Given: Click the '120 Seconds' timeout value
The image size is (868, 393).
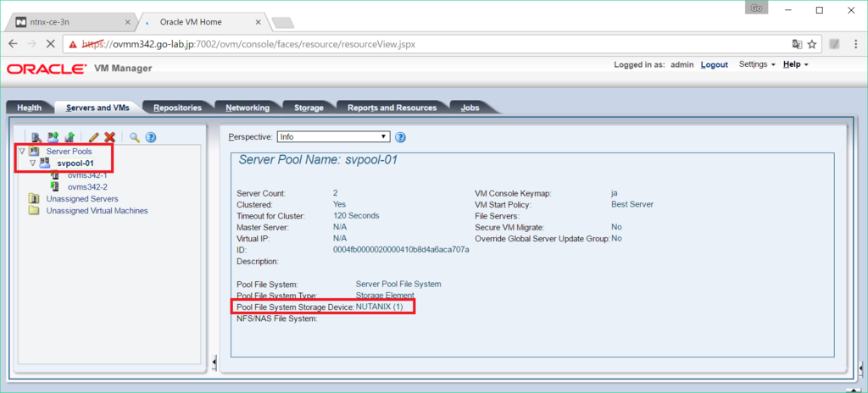Looking at the screenshot, I should [x=357, y=215].
